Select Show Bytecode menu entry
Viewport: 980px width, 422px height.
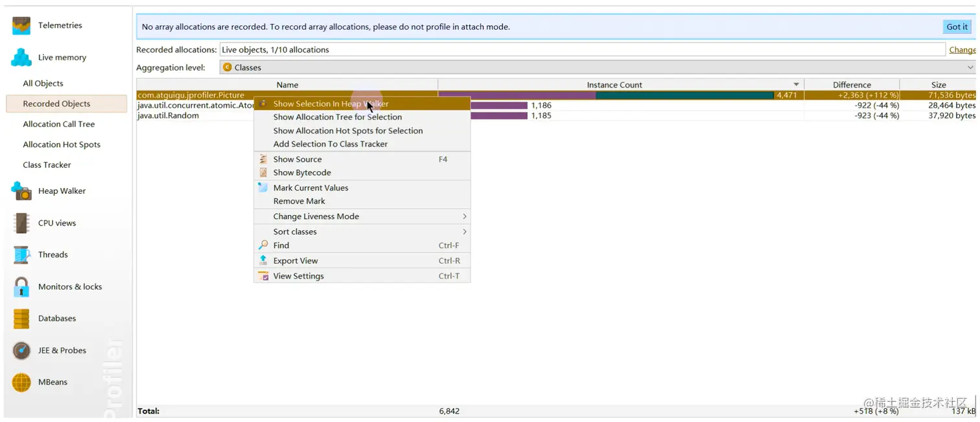(x=362, y=173)
